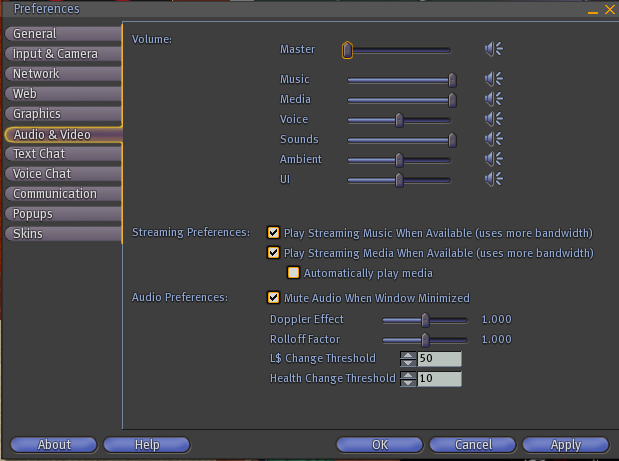619x461 pixels.
Task: Click the Master volume slider handle
Action: tap(347, 50)
